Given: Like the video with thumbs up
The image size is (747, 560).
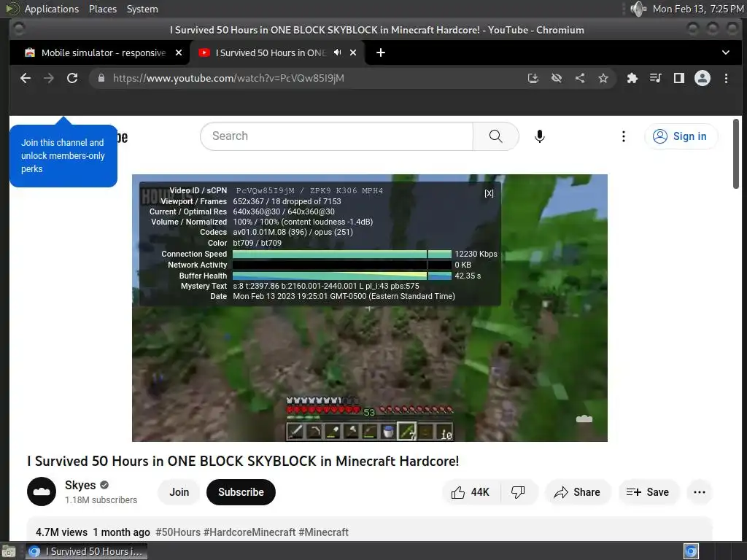Looking at the screenshot, I should (x=471, y=492).
